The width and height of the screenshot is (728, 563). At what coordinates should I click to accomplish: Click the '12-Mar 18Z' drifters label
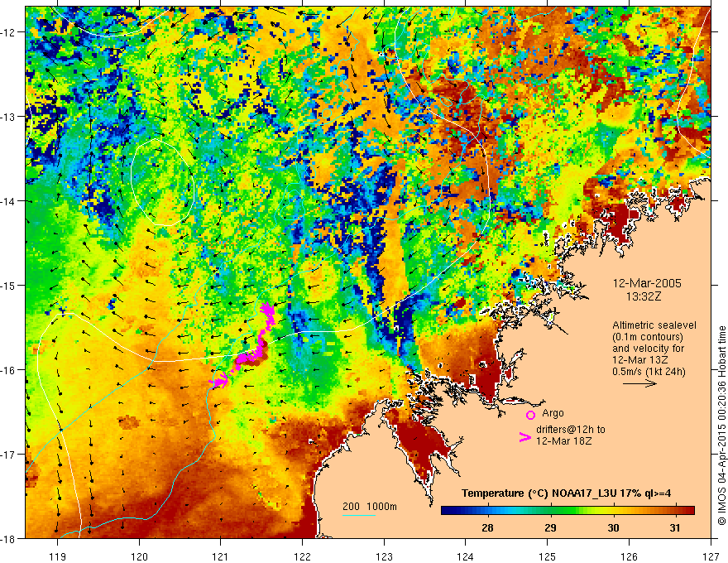(564, 441)
